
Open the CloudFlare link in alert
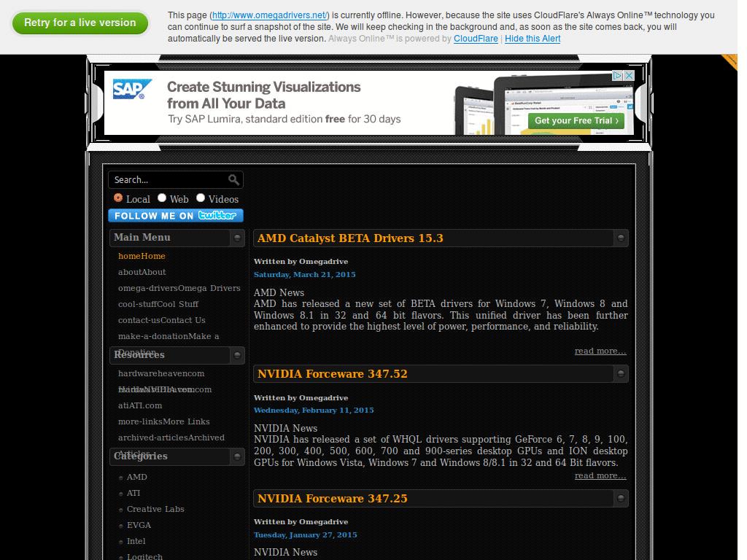pos(476,39)
